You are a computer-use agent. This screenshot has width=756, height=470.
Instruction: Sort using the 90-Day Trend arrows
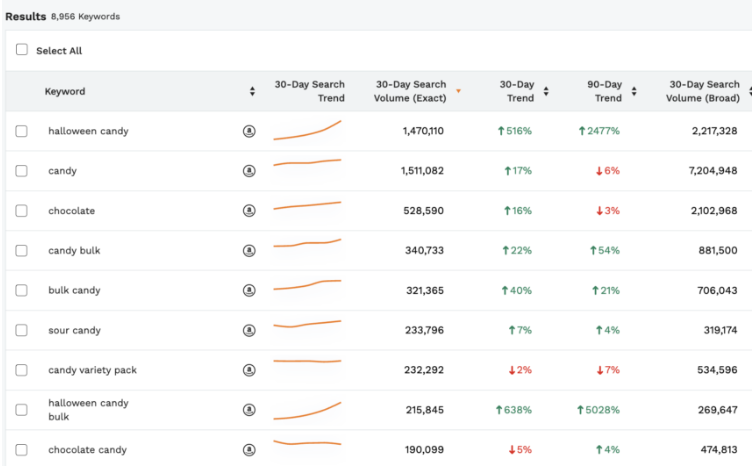pyautogui.click(x=633, y=92)
